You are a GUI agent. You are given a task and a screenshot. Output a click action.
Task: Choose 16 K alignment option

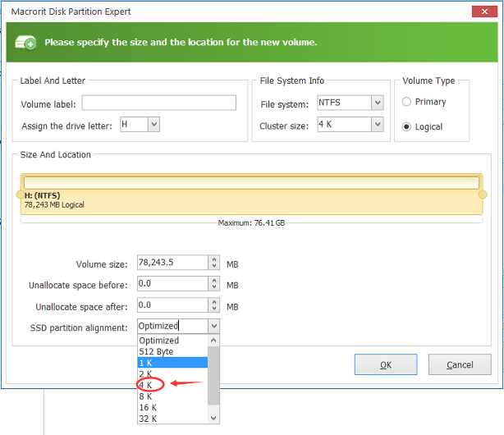pyautogui.click(x=172, y=407)
